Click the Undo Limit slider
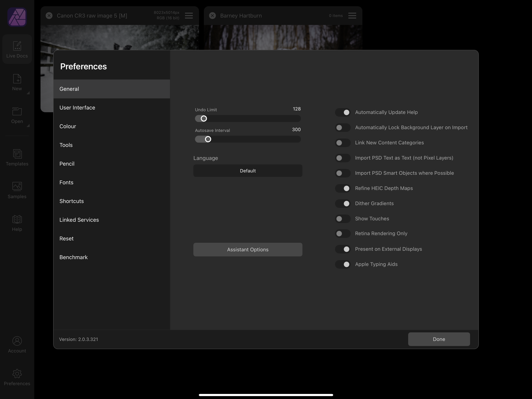Viewport: 532px width, 399px height. point(248,118)
